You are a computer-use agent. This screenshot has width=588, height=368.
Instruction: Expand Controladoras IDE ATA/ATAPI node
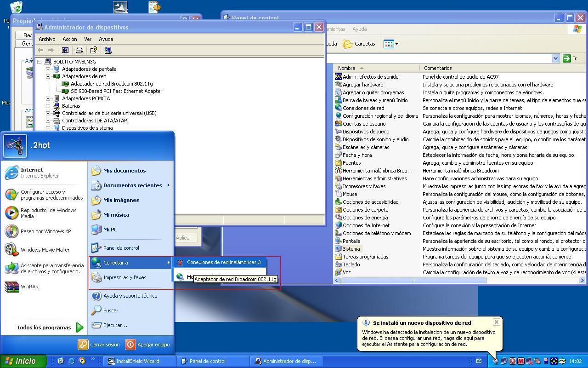[x=48, y=121]
